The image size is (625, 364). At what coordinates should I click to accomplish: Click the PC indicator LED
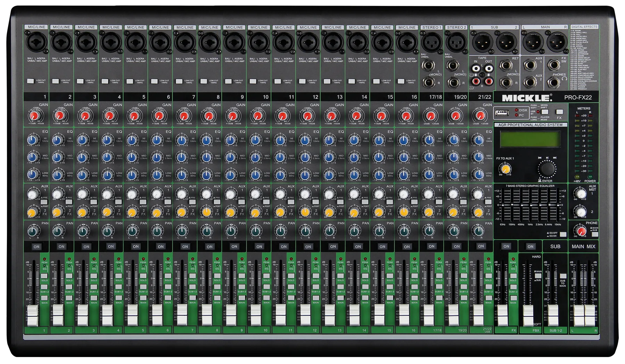click(x=516, y=115)
